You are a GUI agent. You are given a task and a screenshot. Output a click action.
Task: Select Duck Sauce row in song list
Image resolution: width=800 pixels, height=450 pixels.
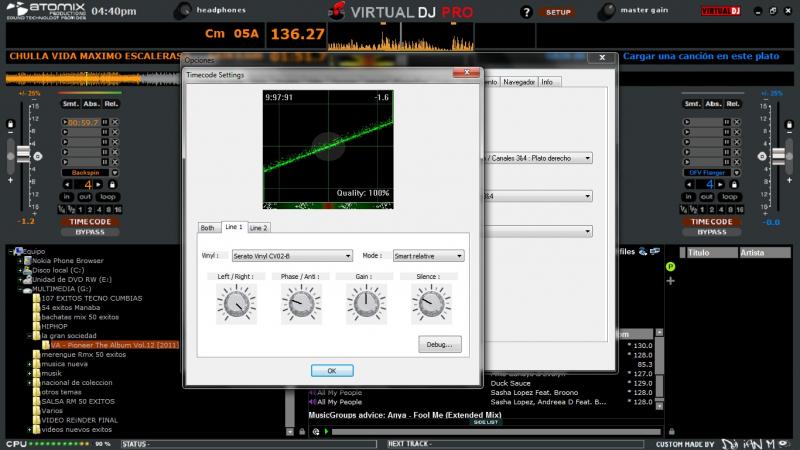[510, 383]
